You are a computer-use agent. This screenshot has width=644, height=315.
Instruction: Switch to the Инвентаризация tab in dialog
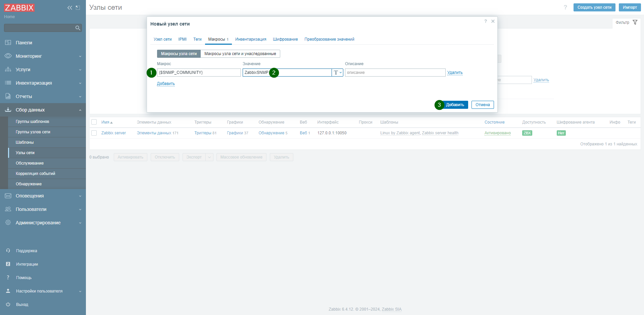pos(251,39)
